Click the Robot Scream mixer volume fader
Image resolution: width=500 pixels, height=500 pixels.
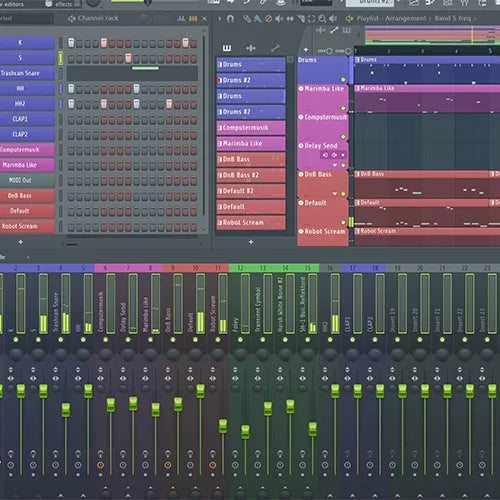[x=223, y=427]
